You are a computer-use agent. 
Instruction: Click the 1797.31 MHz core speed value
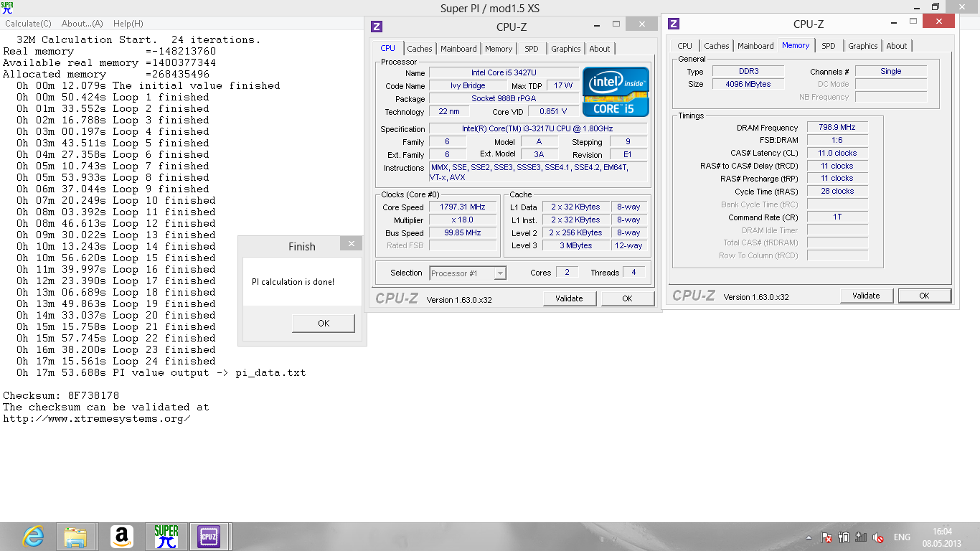463,207
